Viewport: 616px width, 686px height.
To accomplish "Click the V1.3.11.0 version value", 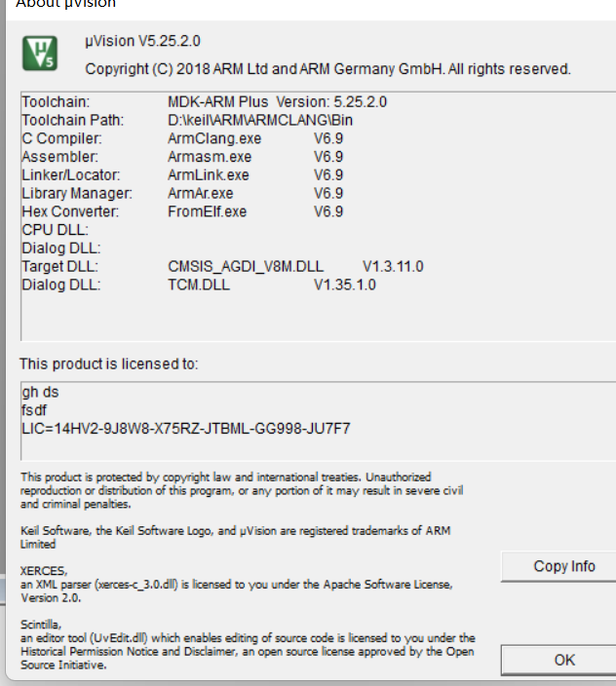I will pyautogui.click(x=393, y=266).
